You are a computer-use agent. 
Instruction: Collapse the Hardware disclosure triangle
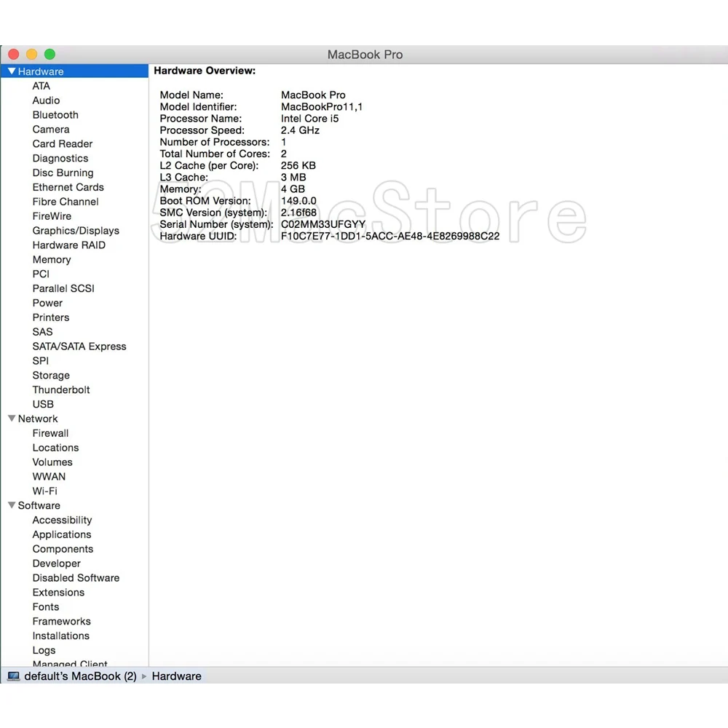click(x=12, y=71)
